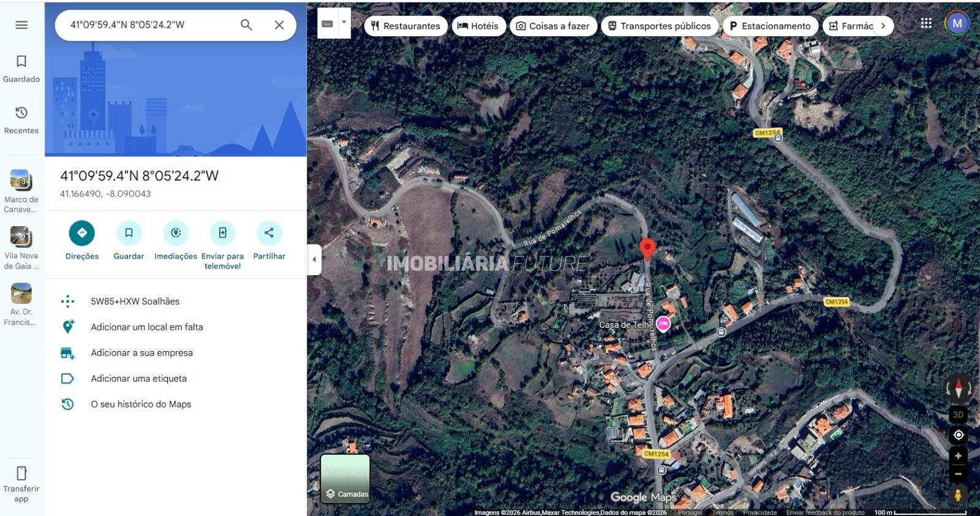This screenshot has width=980, height=516.
Task: Share location with Partilhar icon
Action: tap(269, 233)
